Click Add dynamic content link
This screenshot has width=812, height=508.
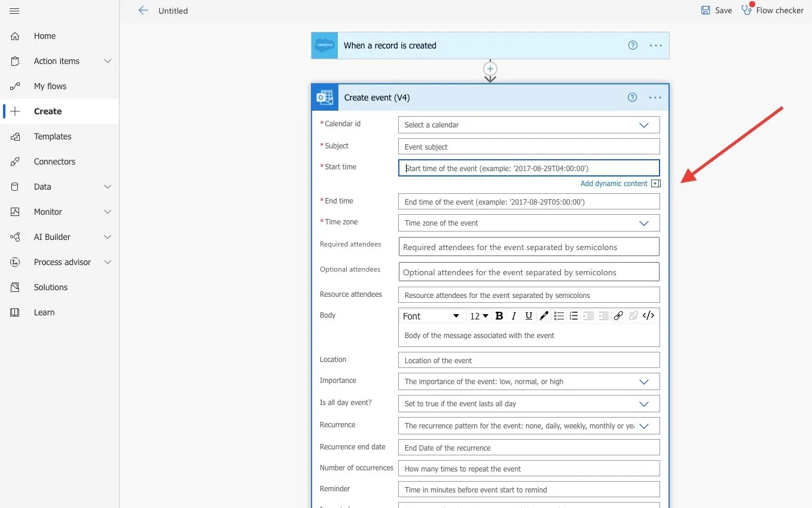pyautogui.click(x=614, y=184)
